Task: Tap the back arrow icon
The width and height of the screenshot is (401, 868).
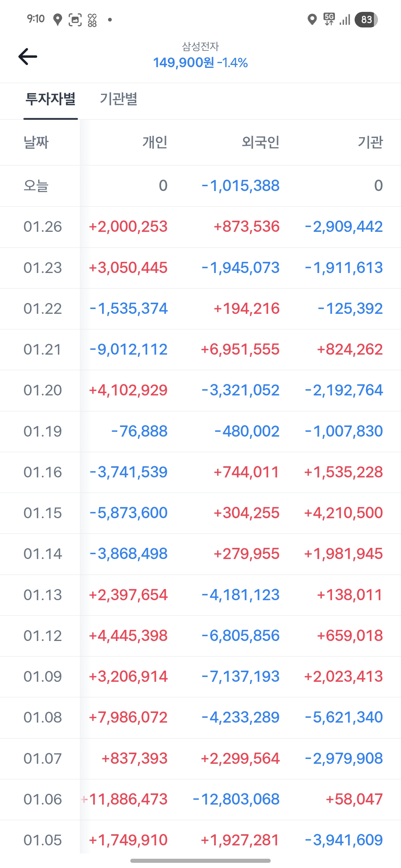Action: pos(28,57)
